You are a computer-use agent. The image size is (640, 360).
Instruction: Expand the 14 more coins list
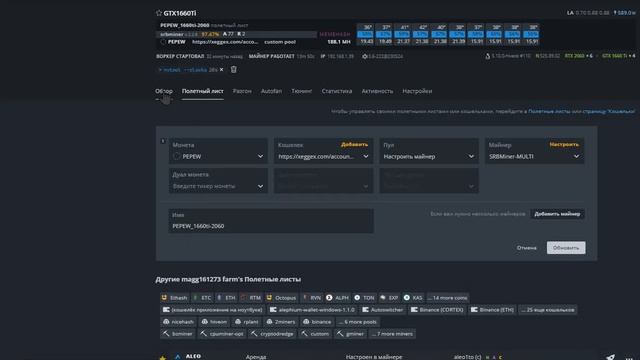click(448, 298)
